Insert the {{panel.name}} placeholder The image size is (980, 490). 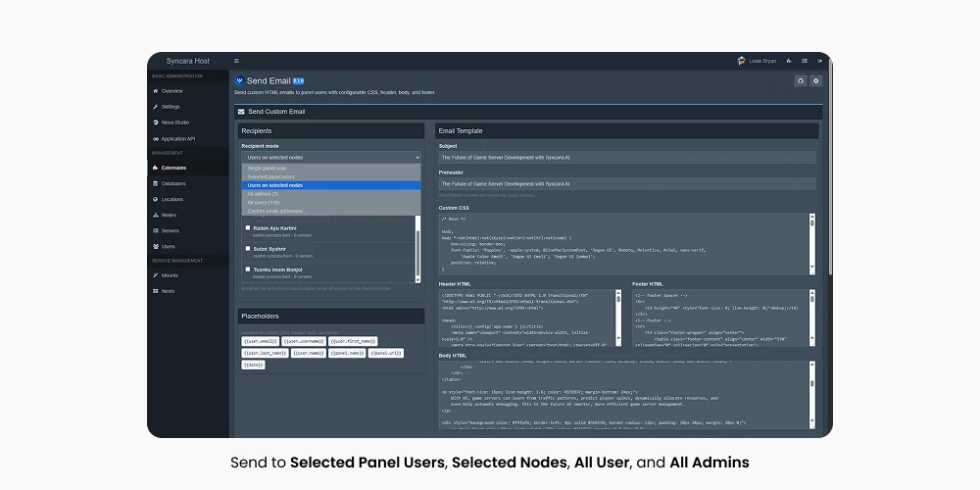(347, 353)
